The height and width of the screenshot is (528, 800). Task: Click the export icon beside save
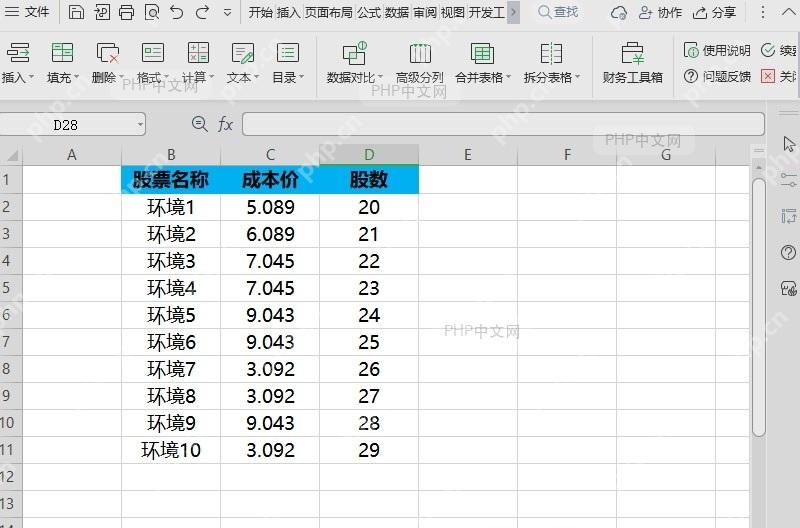tap(102, 12)
